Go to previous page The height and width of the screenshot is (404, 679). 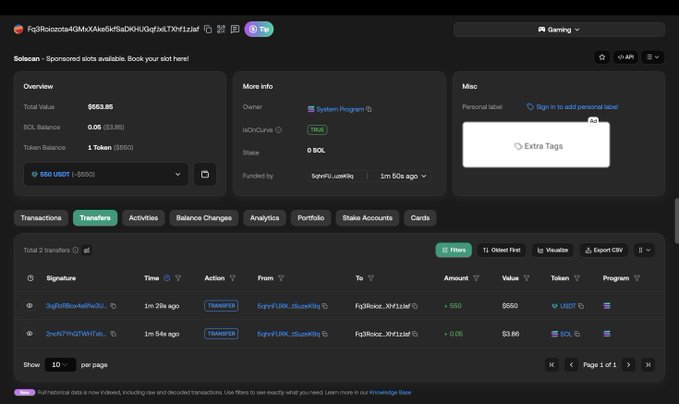(571, 365)
